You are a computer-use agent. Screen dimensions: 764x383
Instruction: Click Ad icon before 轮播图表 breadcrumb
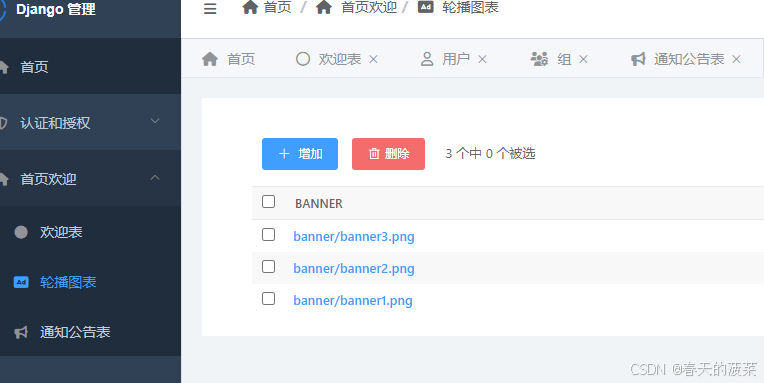coord(425,7)
